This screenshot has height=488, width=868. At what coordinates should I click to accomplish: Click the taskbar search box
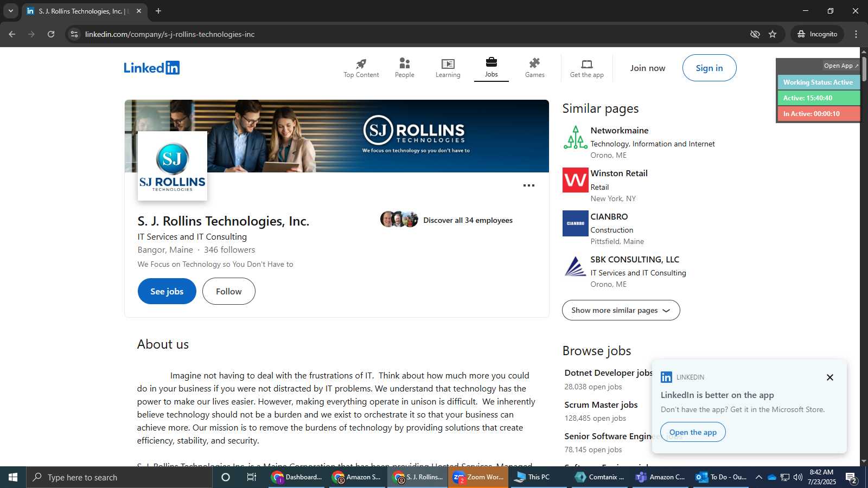119,477
